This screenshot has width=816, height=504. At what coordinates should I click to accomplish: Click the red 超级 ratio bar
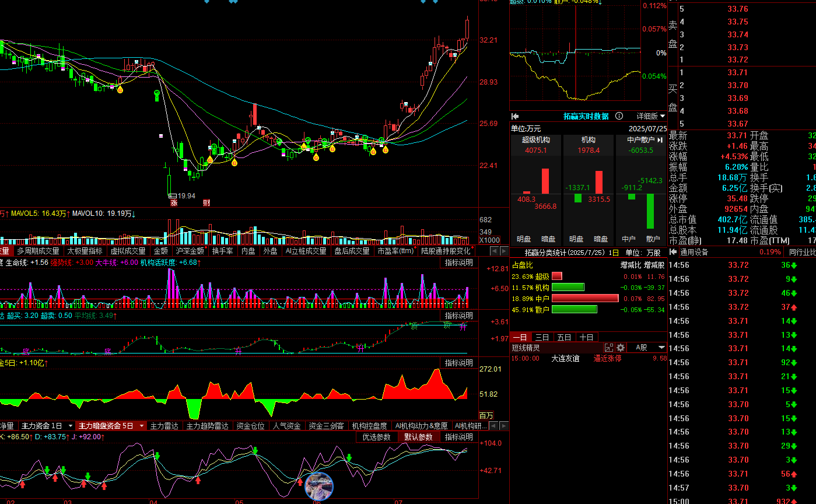(x=557, y=276)
